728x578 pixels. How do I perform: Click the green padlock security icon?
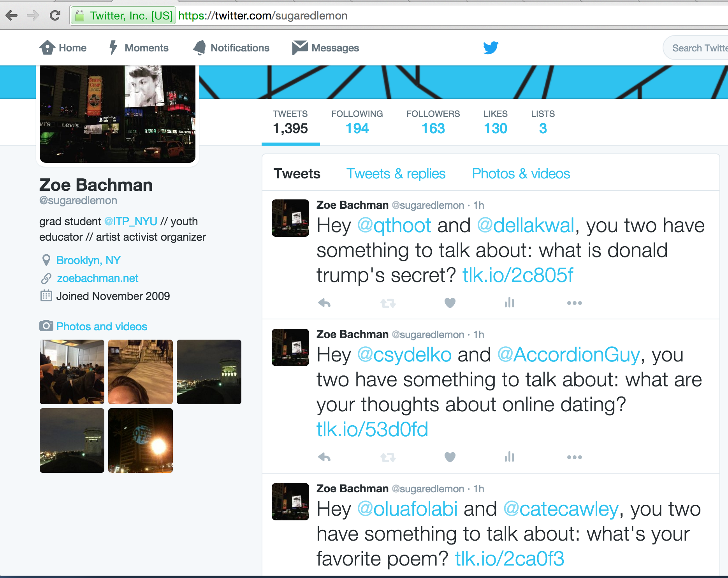click(x=80, y=16)
